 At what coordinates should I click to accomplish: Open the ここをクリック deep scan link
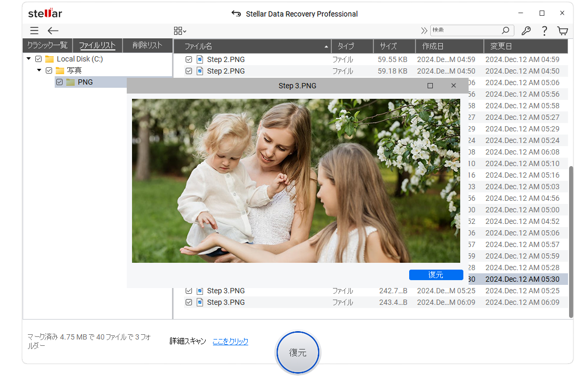pyautogui.click(x=230, y=342)
